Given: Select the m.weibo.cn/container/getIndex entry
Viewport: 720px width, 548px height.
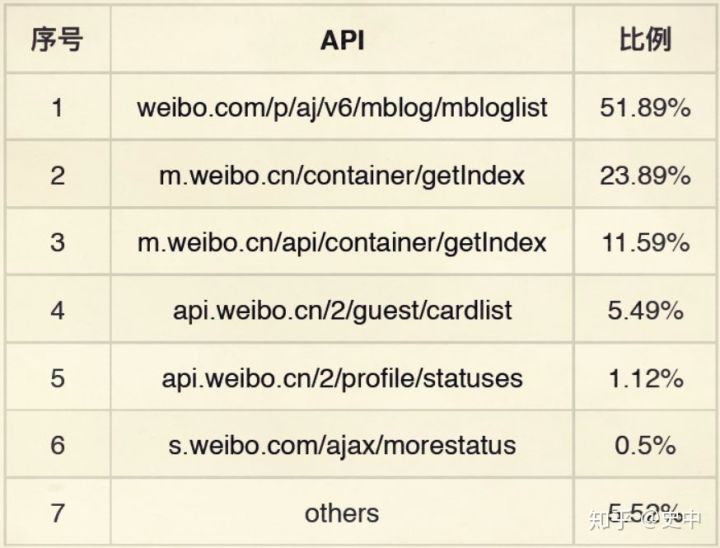Looking at the screenshot, I should click(x=342, y=175).
